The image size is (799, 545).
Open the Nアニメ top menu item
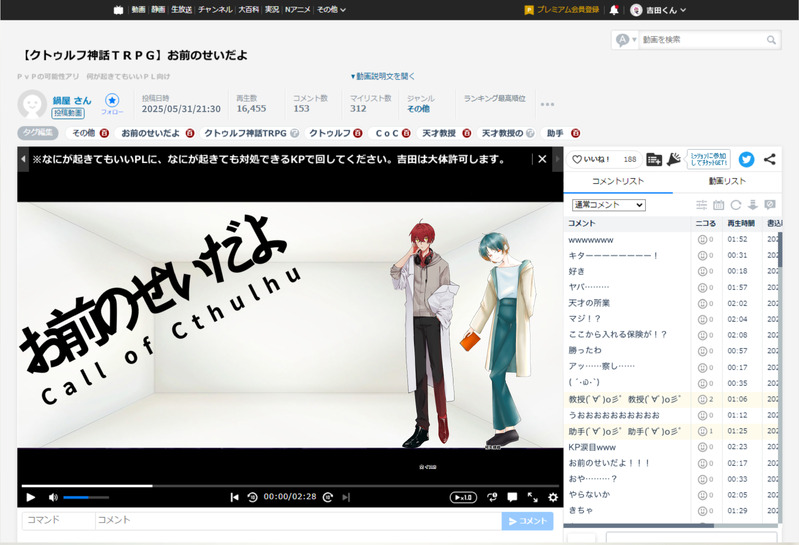tap(298, 10)
